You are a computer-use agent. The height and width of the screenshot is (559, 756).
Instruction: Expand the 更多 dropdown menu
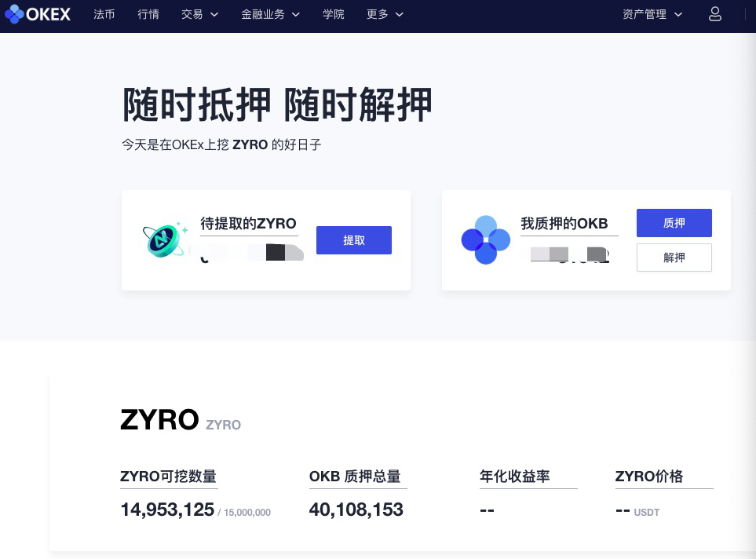pos(384,14)
